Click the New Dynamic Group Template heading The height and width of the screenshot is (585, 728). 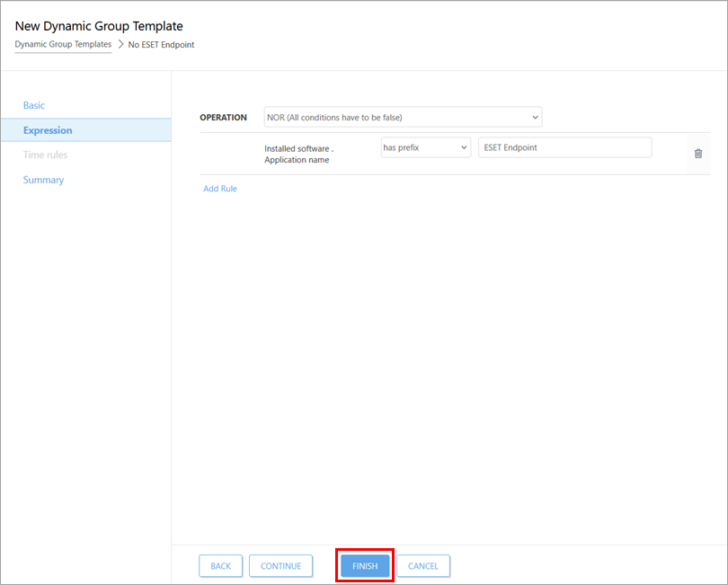pyautogui.click(x=99, y=26)
